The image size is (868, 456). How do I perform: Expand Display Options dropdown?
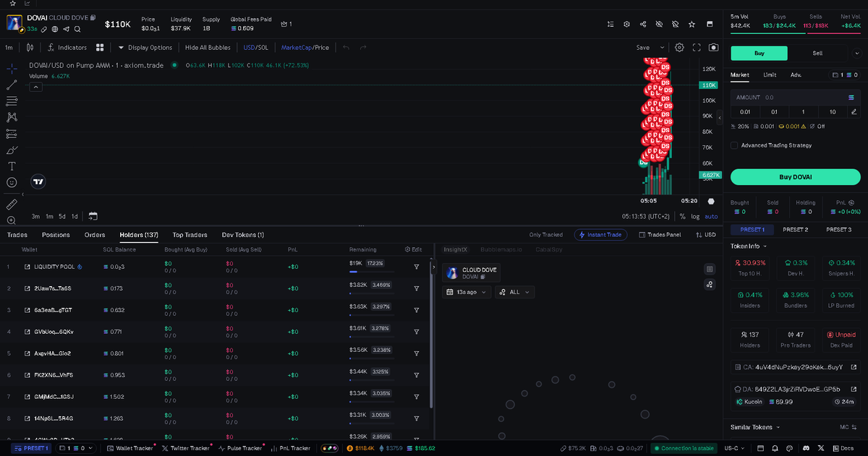145,48
